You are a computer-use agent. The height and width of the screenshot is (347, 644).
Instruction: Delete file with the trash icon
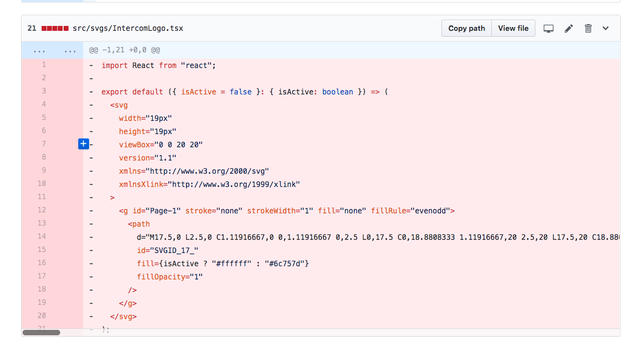[588, 28]
